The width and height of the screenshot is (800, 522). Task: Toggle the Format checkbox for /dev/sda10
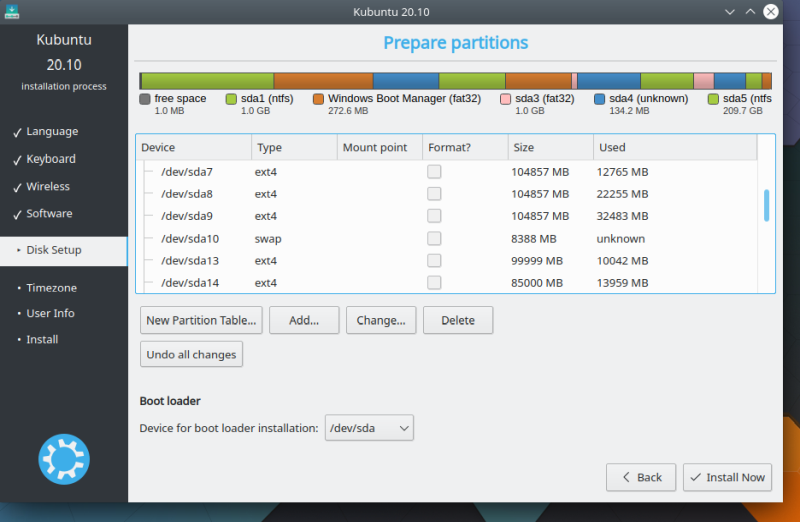tap(434, 238)
